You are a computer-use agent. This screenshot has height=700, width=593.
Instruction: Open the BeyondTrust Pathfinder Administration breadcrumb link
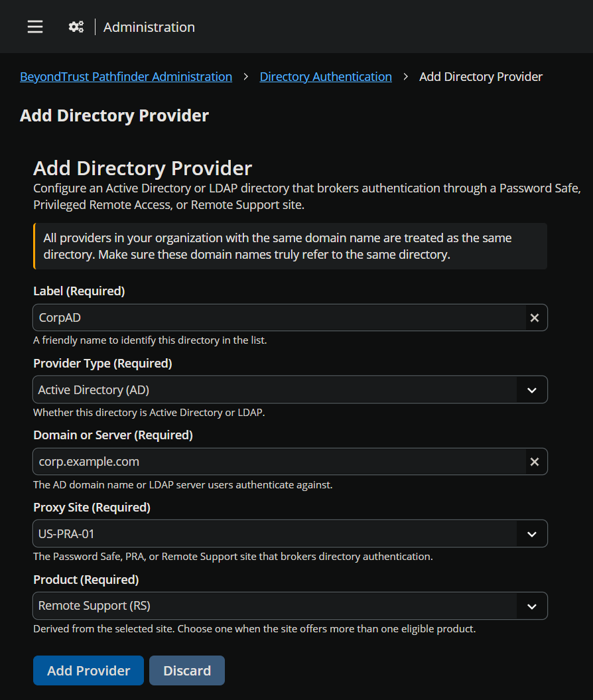tap(126, 77)
